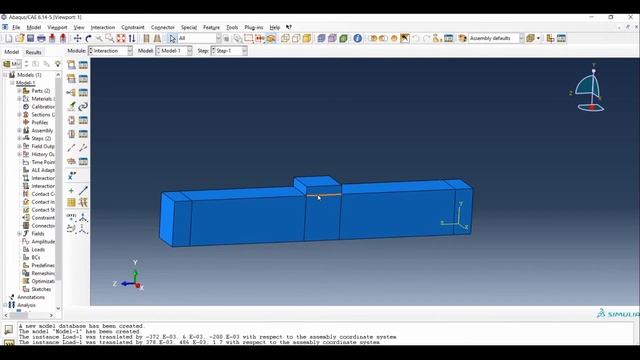The width and height of the screenshot is (640, 360).
Task: Open the Viewport menu
Action: (57, 27)
